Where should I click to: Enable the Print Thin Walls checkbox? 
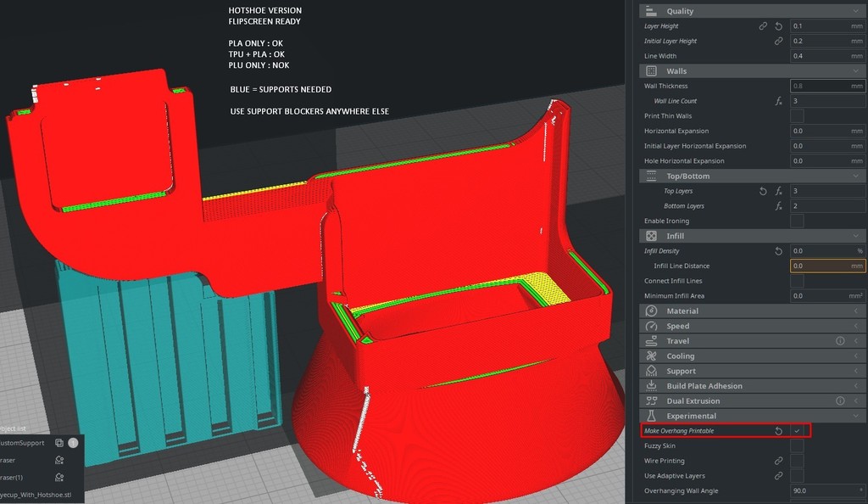point(797,116)
